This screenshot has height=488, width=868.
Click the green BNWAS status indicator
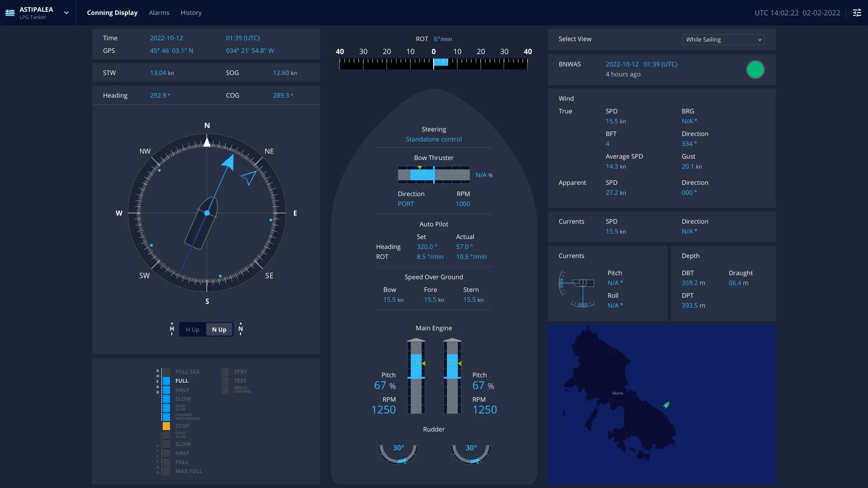tap(755, 70)
